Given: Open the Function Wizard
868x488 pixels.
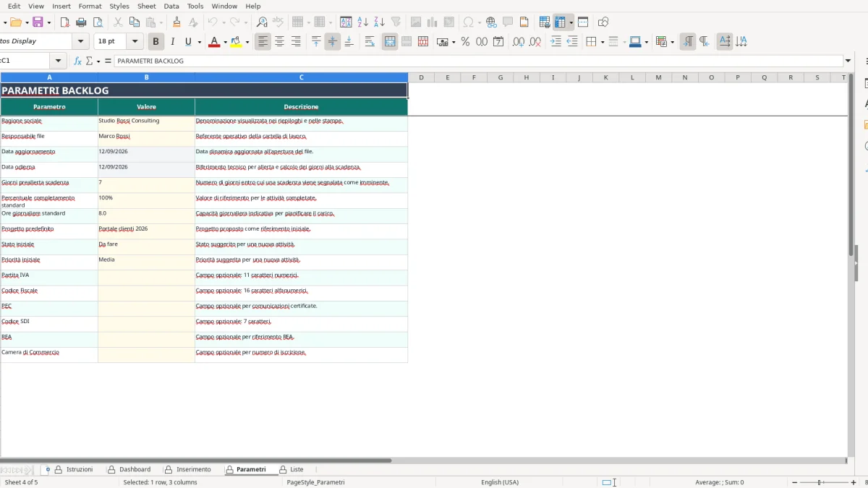Looking at the screenshot, I should tap(78, 61).
